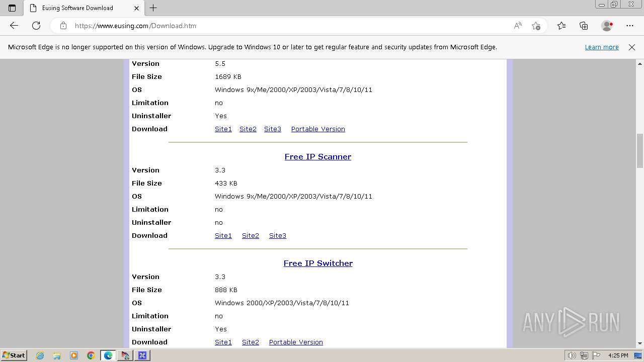Get Free IP Switcher Portable Version
The image size is (644, 362).
pyautogui.click(x=296, y=342)
